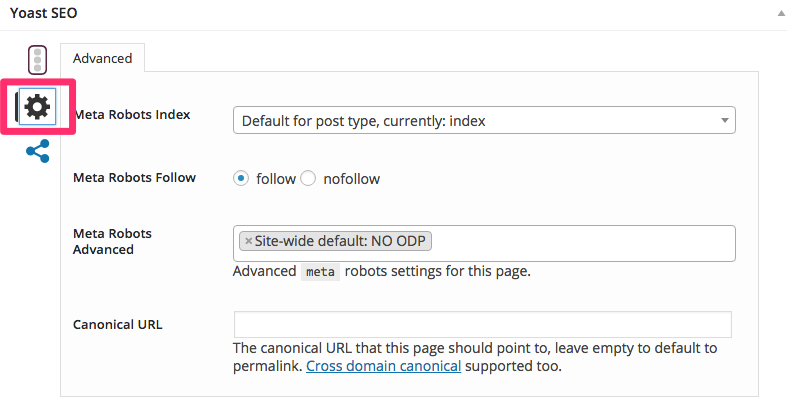Switch to the Advanced tab
This screenshot has width=787, height=408.
[x=102, y=58]
